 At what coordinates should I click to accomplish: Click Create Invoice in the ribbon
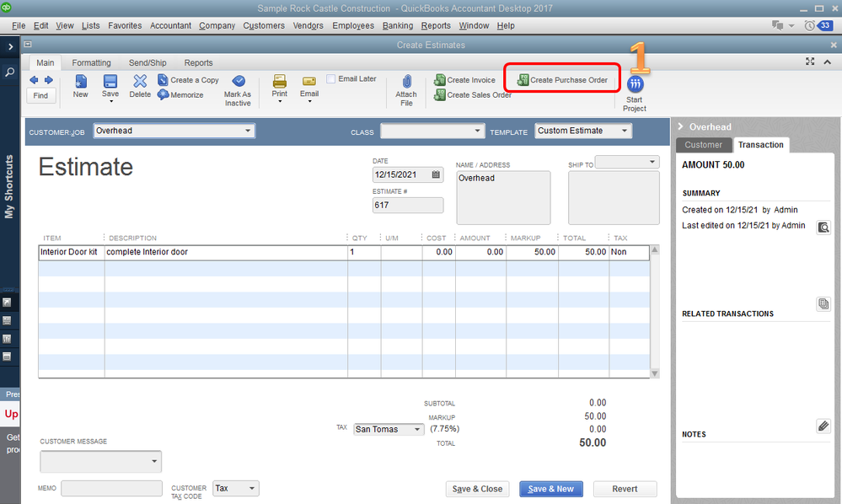click(465, 80)
